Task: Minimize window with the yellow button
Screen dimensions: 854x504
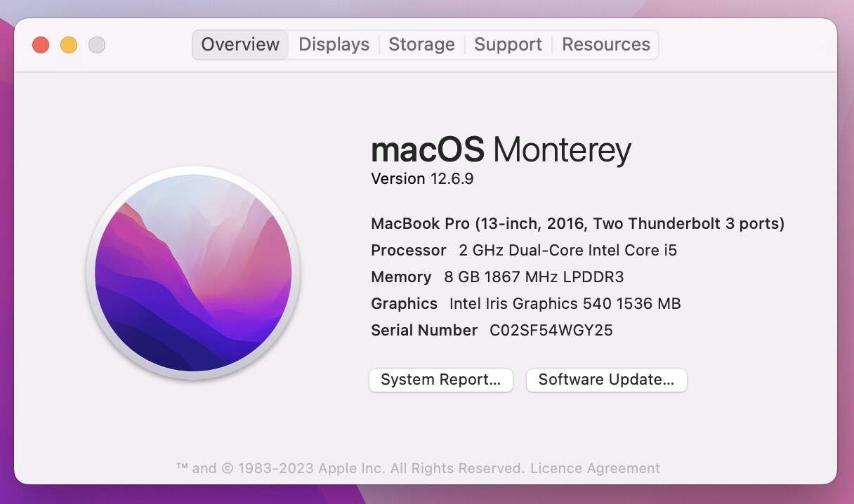Action: pos(69,45)
